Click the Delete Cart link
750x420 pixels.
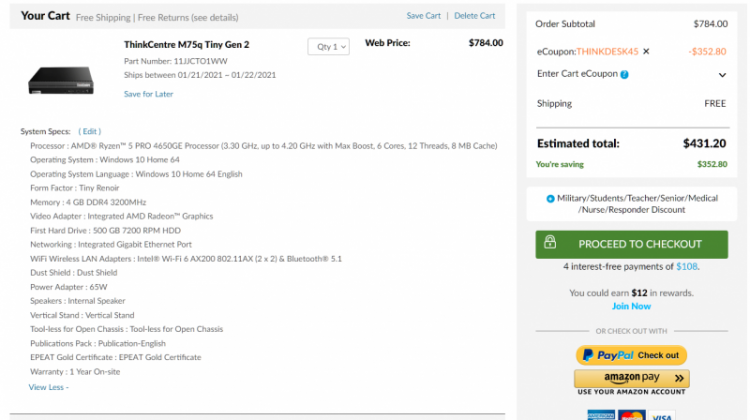pyautogui.click(x=474, y=16)
